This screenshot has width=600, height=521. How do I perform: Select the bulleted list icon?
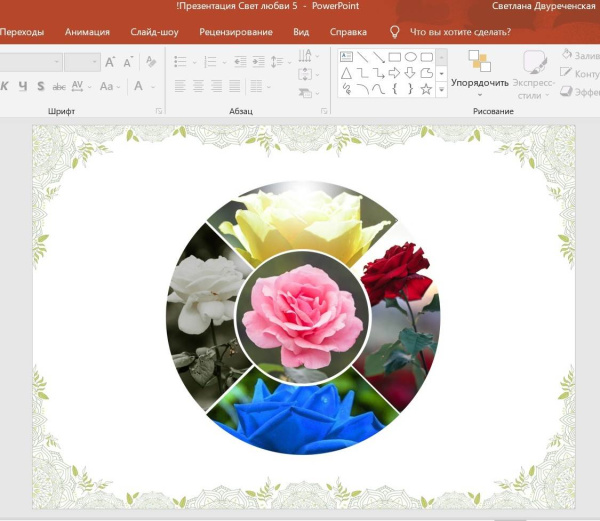[181, 62]
